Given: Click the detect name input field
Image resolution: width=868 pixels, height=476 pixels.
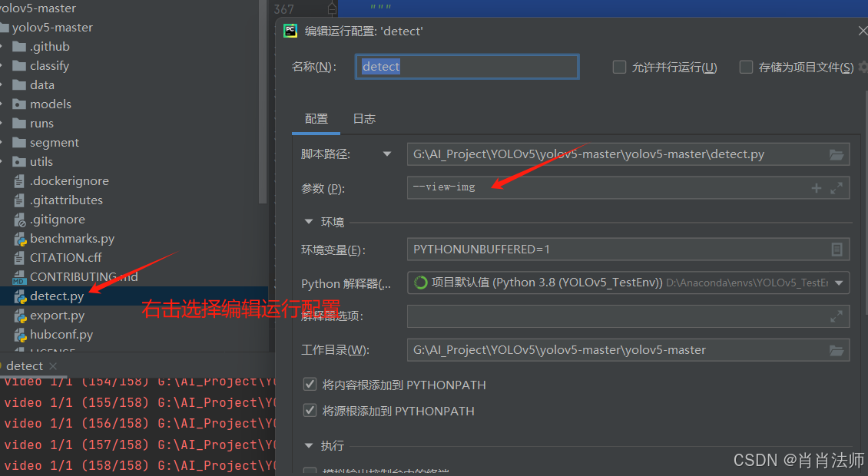Looking at the screenshot, I should (x=466, y=67).
